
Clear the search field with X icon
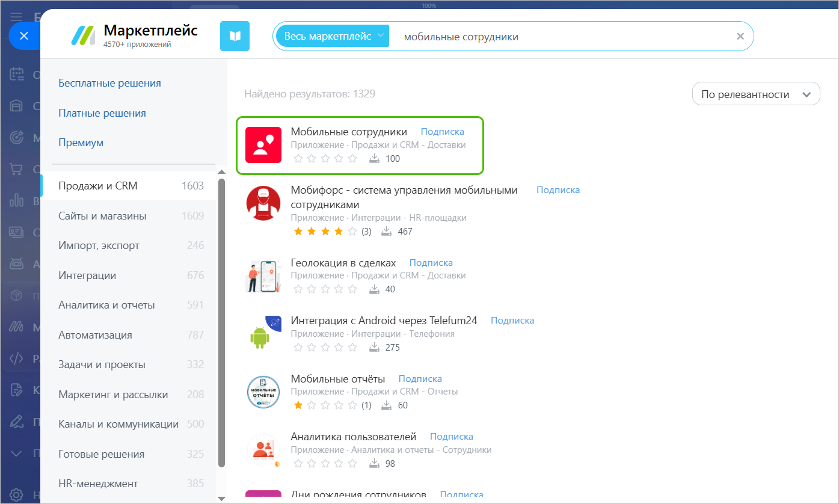(740, 36)
